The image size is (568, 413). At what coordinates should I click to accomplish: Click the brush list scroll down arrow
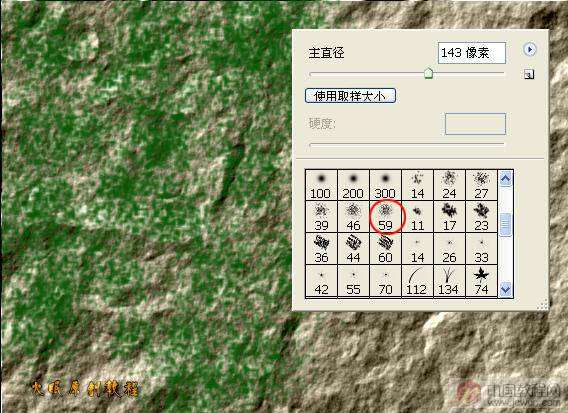pyautogui.click(x=505, y=289)
